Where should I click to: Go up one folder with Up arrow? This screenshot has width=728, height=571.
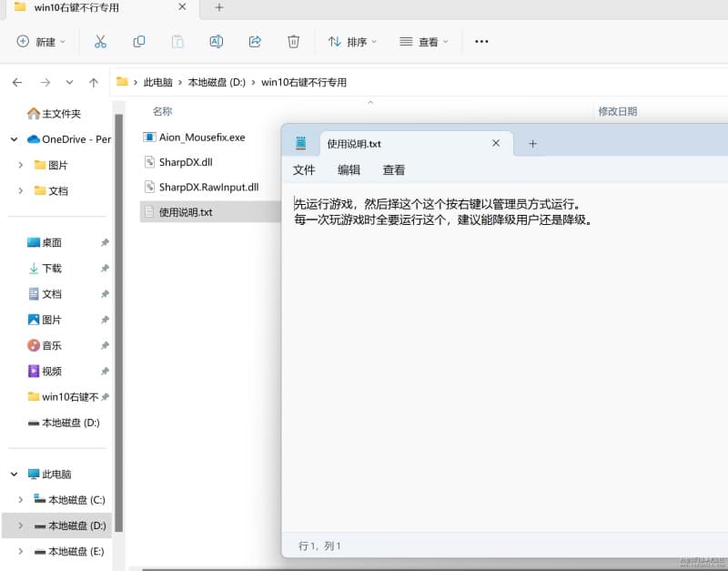point(93,83)
